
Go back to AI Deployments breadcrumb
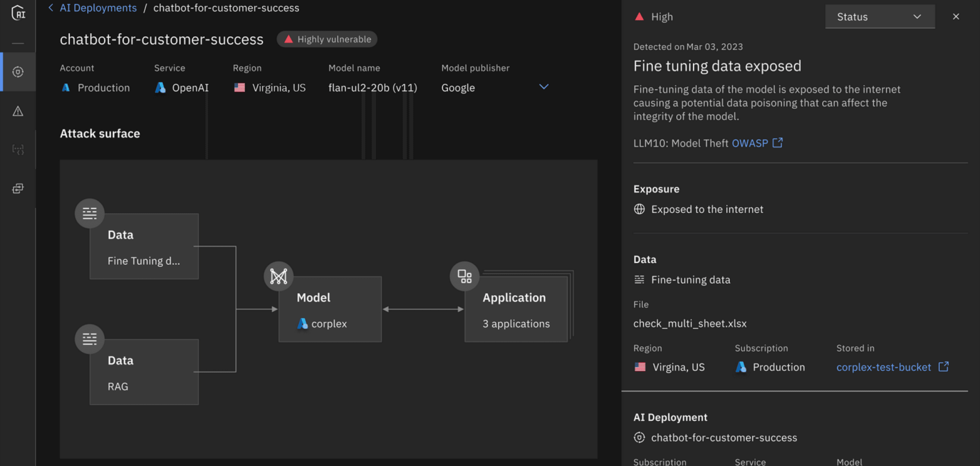[x=98, y=8]
